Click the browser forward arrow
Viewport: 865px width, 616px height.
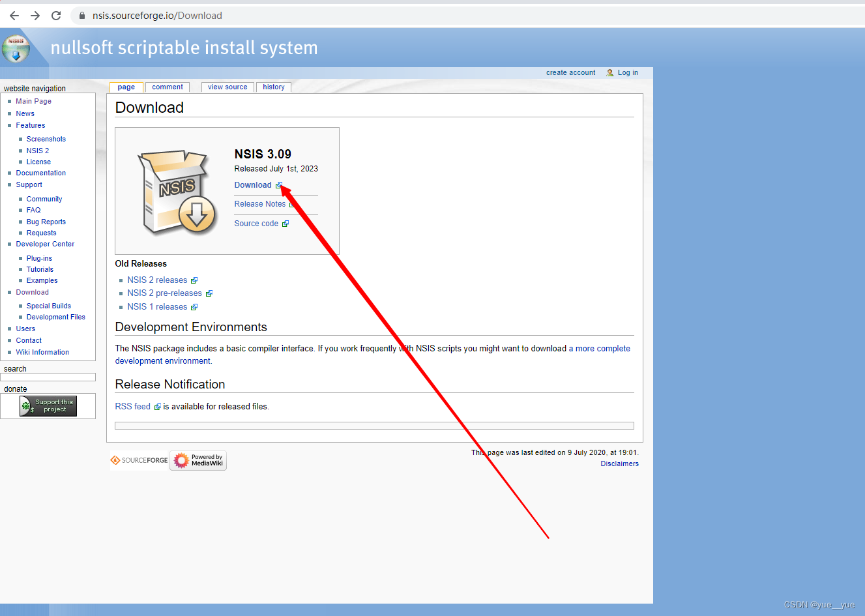(35, 16)
